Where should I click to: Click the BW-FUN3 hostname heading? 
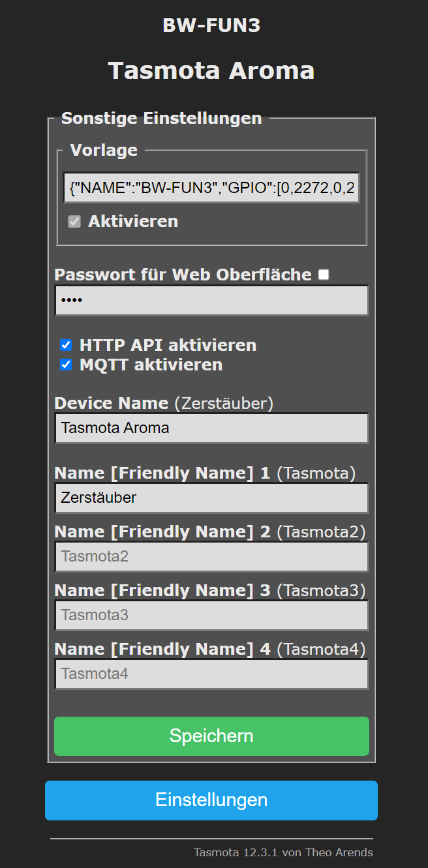[211, 25]
